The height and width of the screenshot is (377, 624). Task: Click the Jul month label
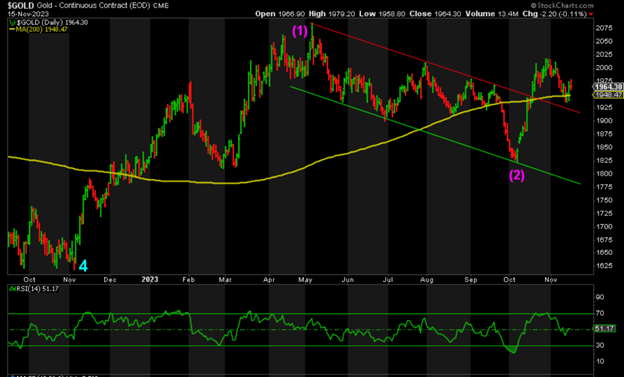pos(388,280)
